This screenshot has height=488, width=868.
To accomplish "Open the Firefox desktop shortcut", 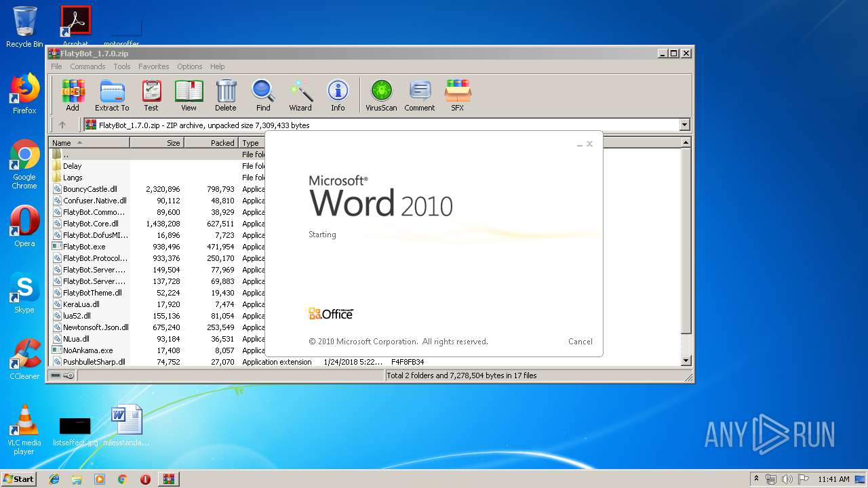I will pyautogui.click(x=24, y=94).
